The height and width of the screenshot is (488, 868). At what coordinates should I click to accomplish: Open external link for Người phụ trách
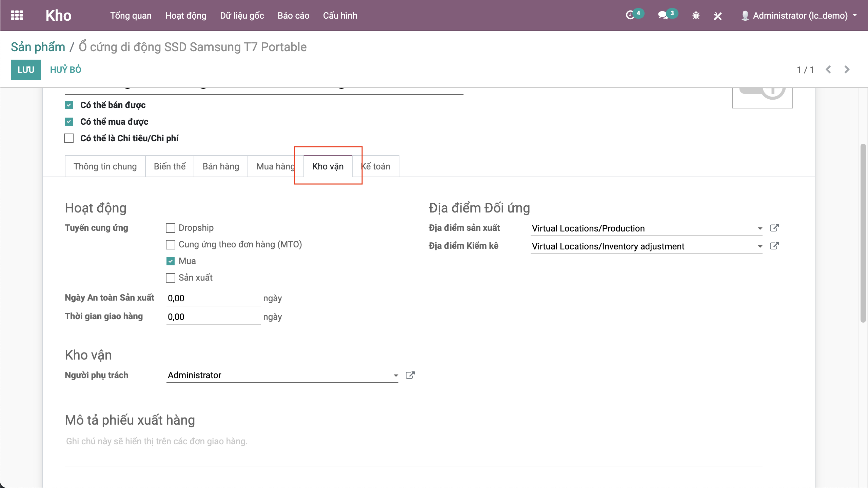[410, 375]
